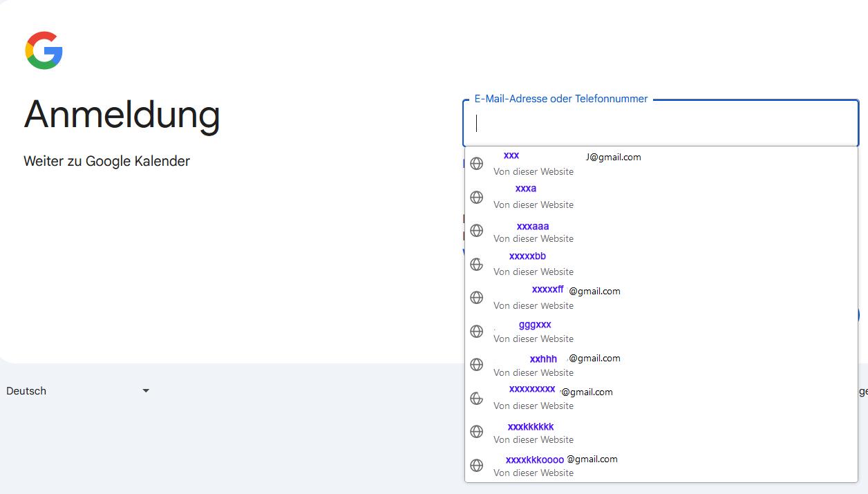Choose the xxxxxff @gmail.com suggestion
Screen dimensions: 868x494
click(661, 298)
